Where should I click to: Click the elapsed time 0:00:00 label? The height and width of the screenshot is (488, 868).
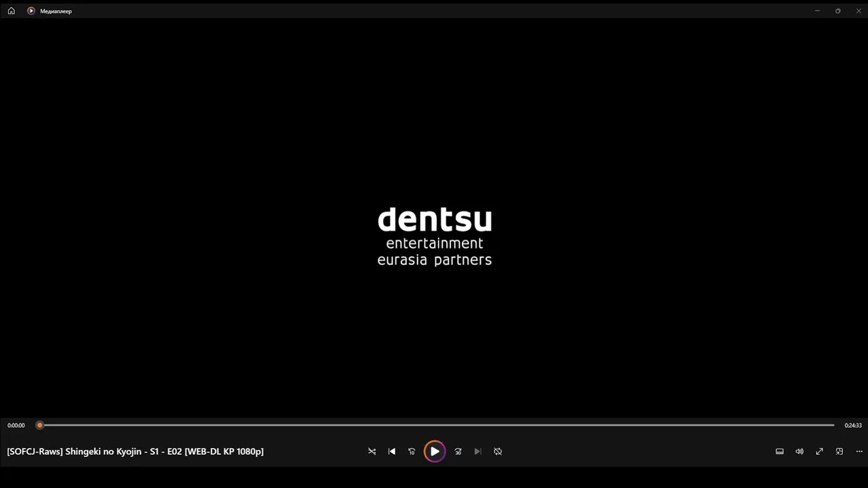tap(16, 426)
